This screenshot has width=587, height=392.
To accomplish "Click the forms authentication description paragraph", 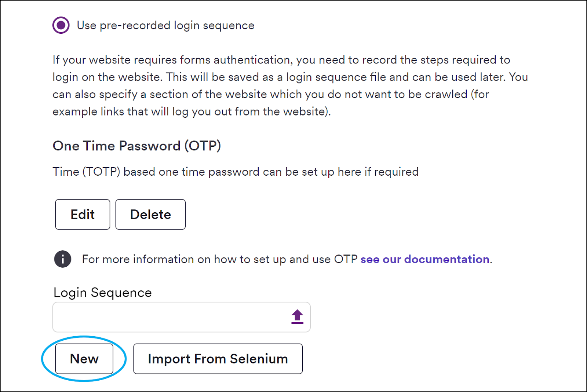I will [290, 85].
